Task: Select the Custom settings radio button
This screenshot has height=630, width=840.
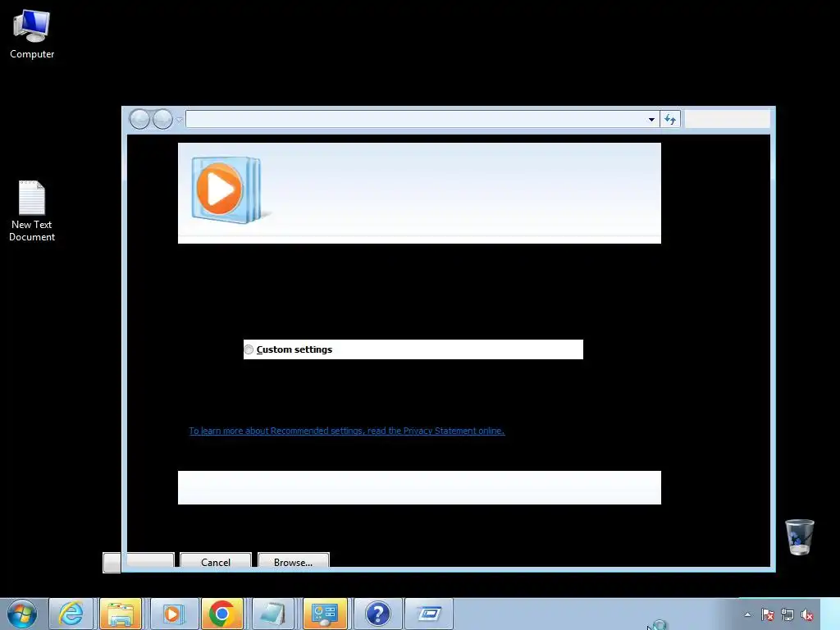Action: [249, 349]
